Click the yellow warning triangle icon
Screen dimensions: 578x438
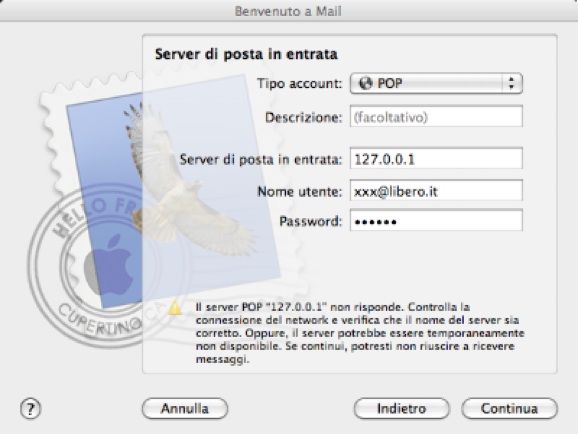[x=175, y=308]
